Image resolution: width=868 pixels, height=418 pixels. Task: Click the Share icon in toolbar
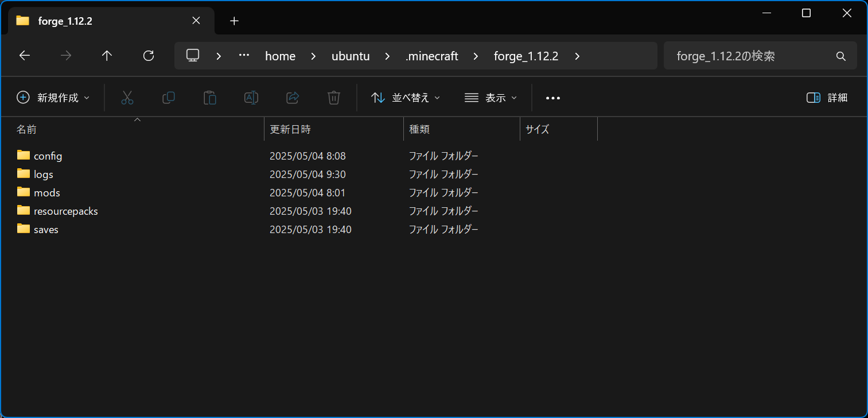(293, 98)
